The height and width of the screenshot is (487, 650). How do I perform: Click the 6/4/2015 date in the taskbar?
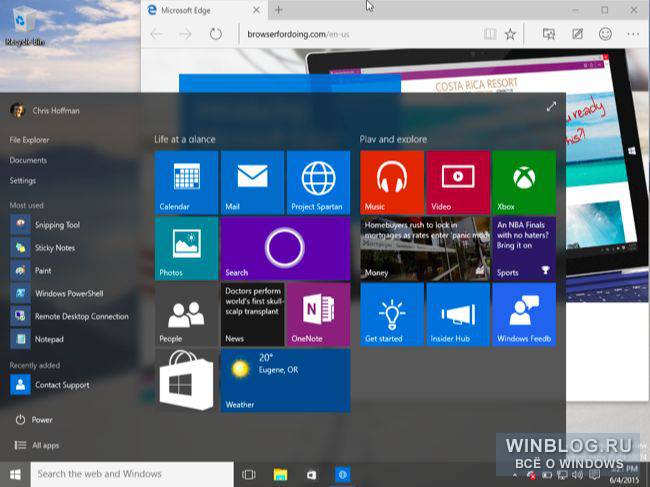coord(624,481)
